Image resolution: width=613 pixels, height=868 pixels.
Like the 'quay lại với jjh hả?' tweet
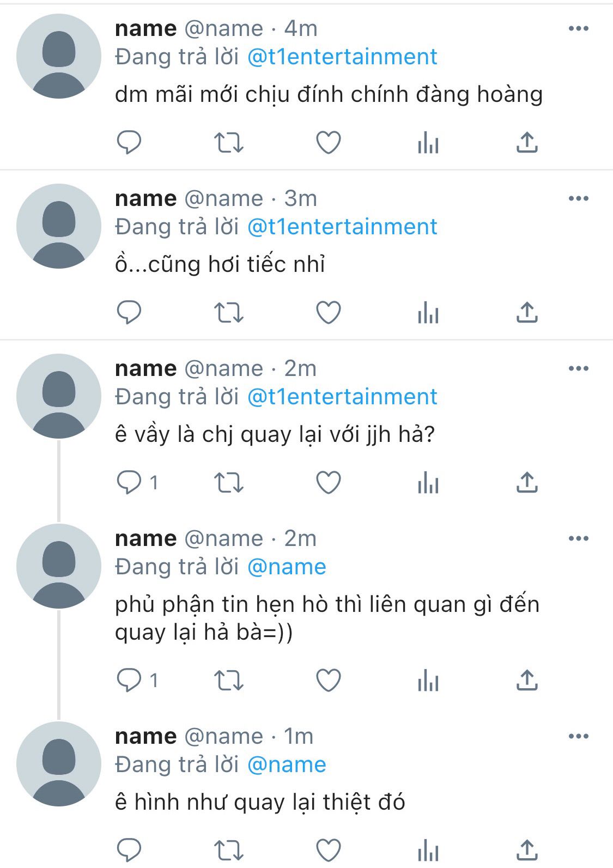click(329, 483)
